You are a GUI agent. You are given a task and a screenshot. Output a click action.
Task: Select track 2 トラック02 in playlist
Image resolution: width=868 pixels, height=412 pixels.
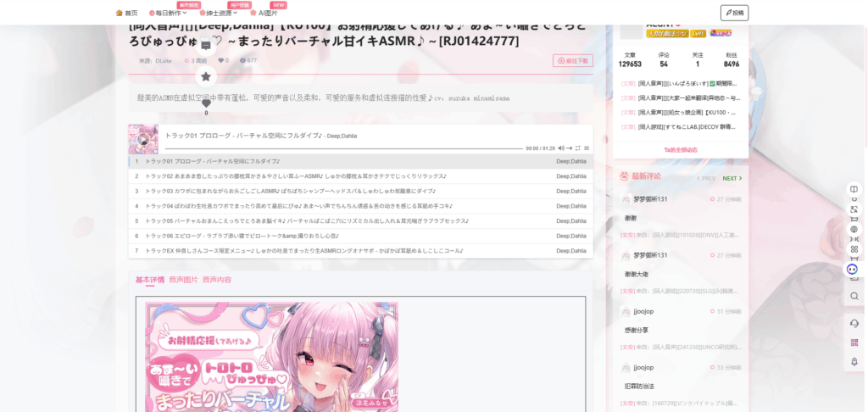click(360, 176)
